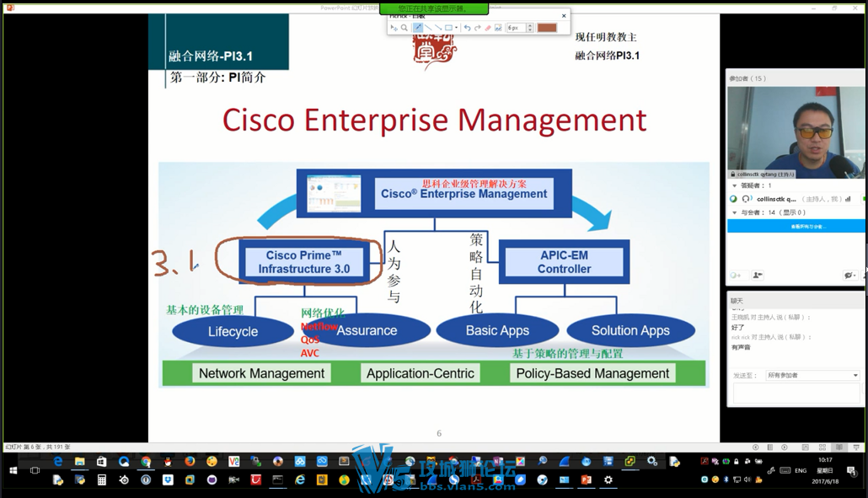The width and height of the screenshot is (868, 498).
Task: Open Task View on the taskbar
Action: click(35, 470)
